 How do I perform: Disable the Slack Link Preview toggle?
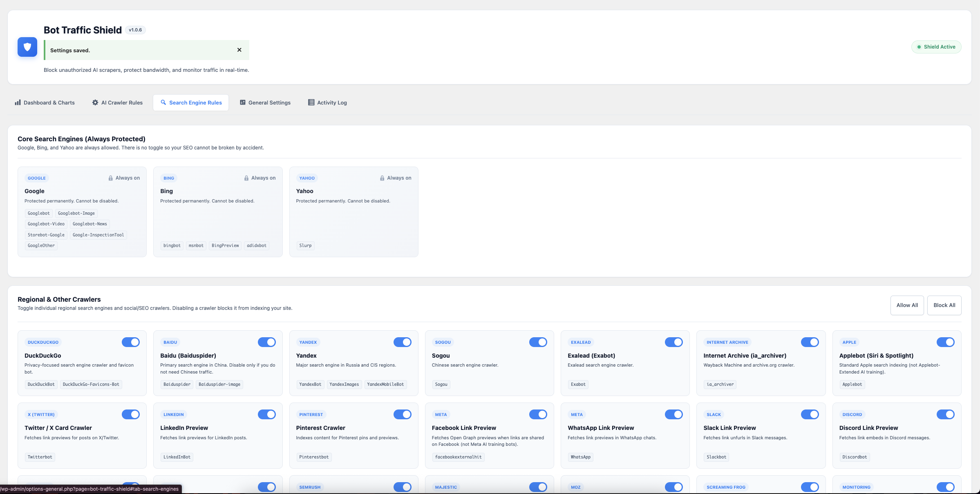(810, 414)
